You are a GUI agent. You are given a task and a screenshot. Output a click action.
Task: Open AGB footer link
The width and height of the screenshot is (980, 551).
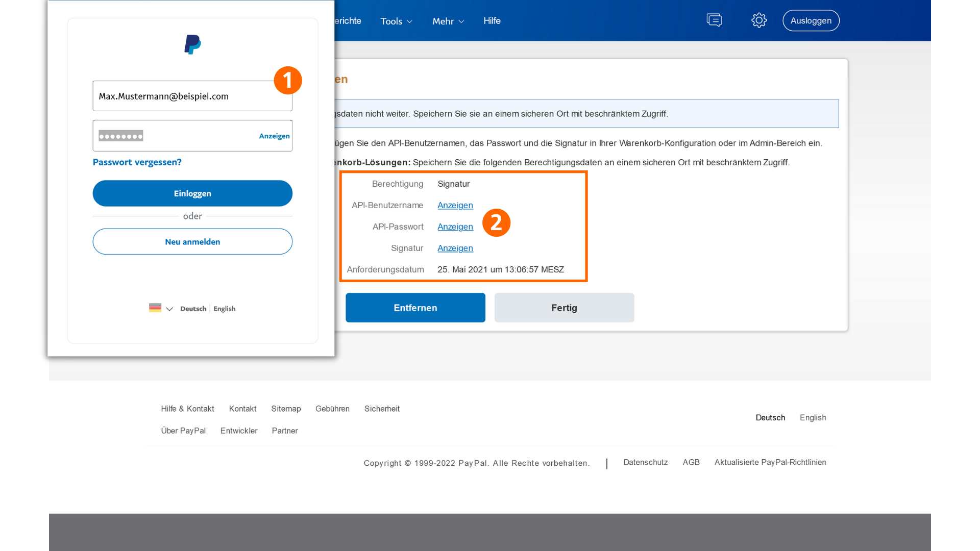tap(691, 462)
